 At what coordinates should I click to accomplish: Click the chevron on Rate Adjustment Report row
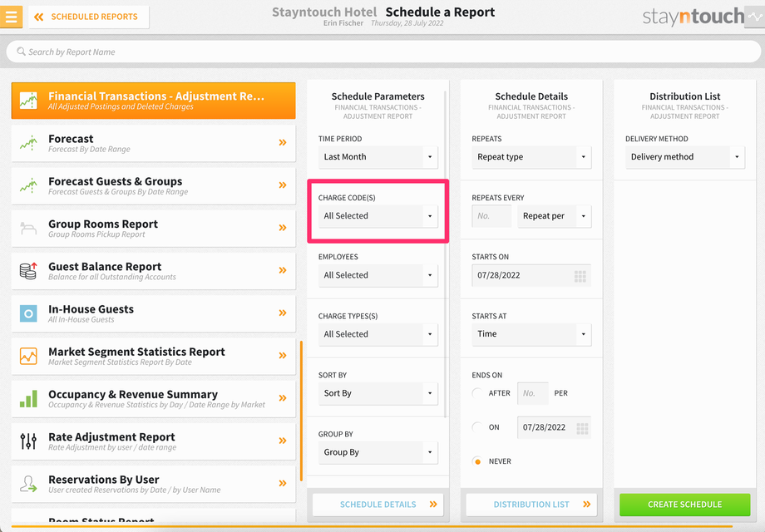pos(283,441)
